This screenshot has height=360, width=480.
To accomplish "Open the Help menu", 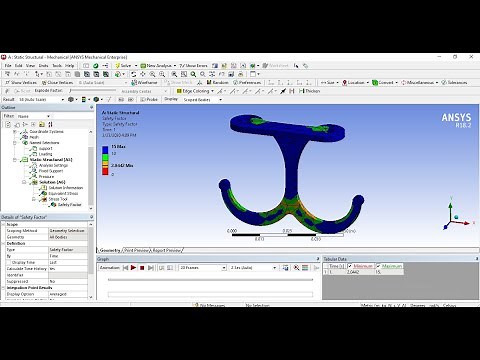I will coord(69,66).
